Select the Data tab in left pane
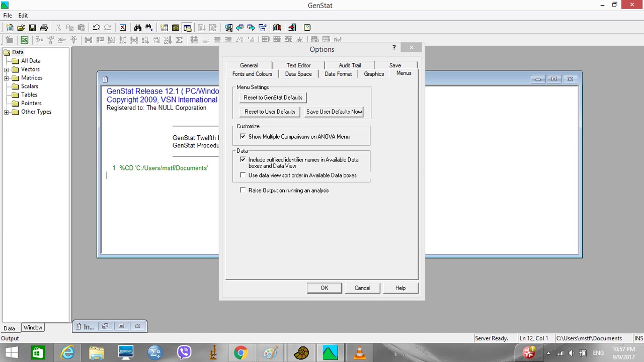The height and width of the screenshot is (362, 644). click(x=10, y=328)
